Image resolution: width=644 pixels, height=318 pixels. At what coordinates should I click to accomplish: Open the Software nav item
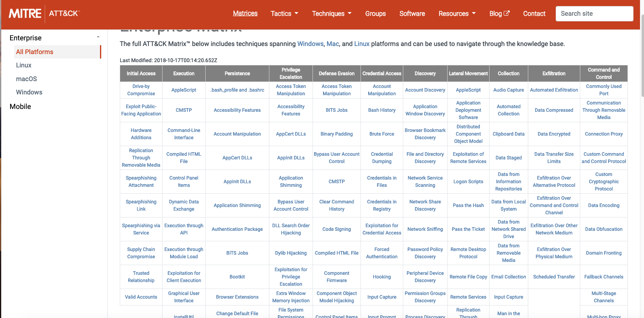[x=412, y=14]
